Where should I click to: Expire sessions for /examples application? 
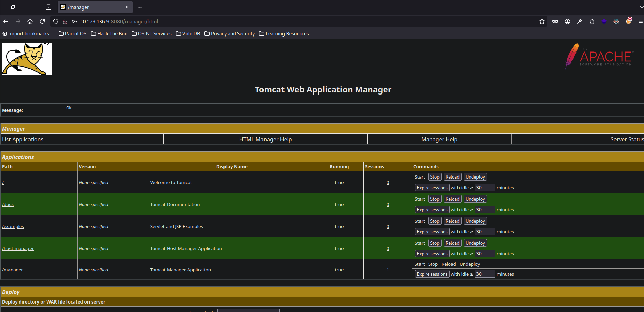tap(432, 232)
